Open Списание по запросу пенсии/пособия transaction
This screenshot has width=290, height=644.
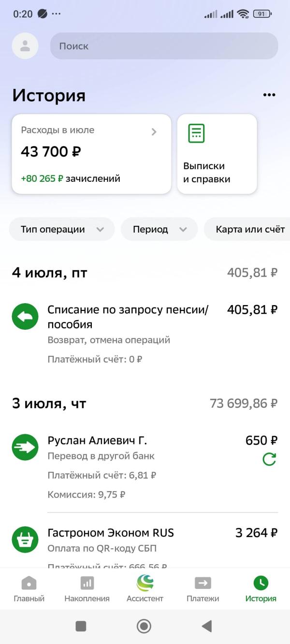coord(145,334)
